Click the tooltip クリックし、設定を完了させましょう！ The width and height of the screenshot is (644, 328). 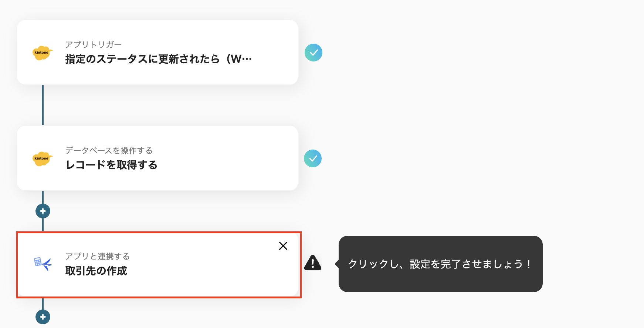(440, 264)
